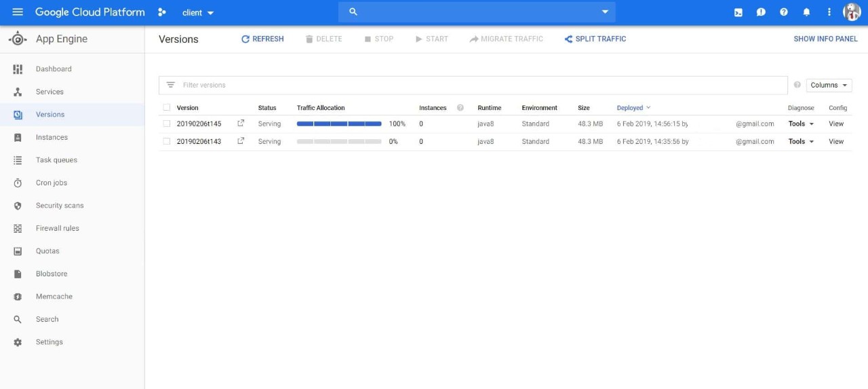
Task: Expand the client project selector dropdown
Action: click(x=197, y=13)
